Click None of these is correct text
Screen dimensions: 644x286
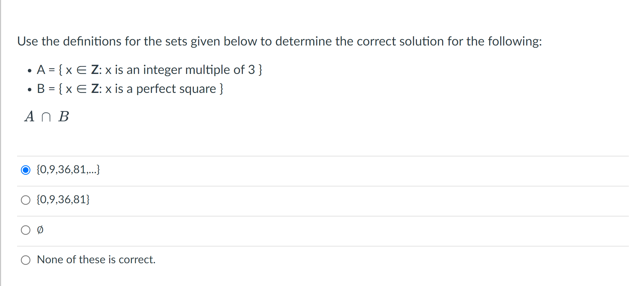pyautogui.click(x=96, y=260)
